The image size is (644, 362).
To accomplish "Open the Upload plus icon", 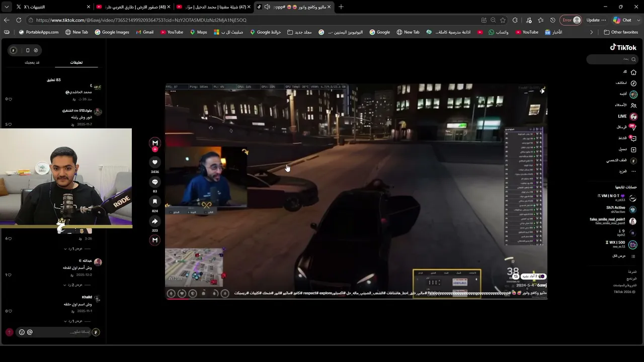I will [x=633, y=149].
